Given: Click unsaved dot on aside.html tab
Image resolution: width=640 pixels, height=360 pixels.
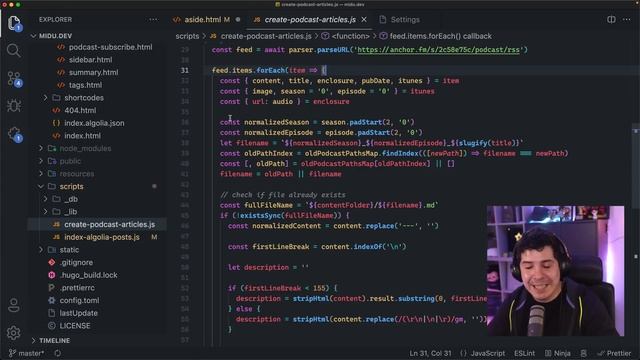Looking at the screenshot, I should [x=238, y=20].
